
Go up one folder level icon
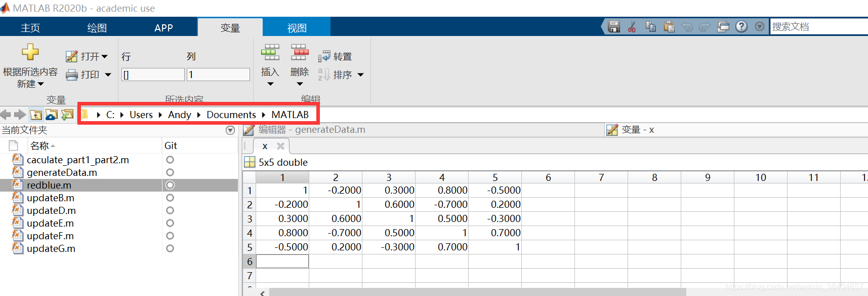[x=36, y=115]
